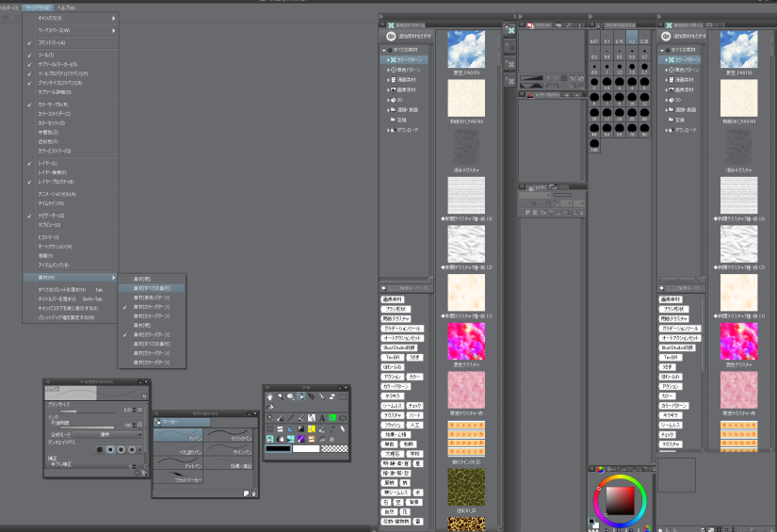Select the text tool 'A' in the tool palette
777x532 pixels.
pos(321,417)
